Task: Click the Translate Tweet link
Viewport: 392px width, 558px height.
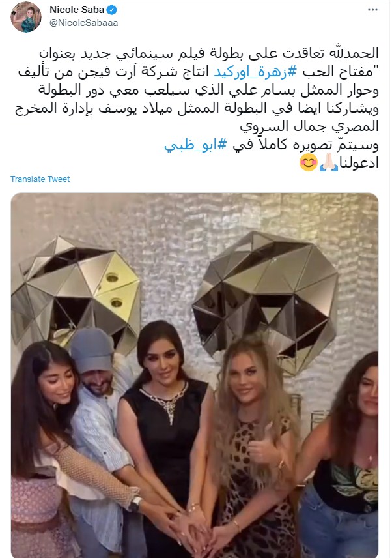Action: point(40,179)
